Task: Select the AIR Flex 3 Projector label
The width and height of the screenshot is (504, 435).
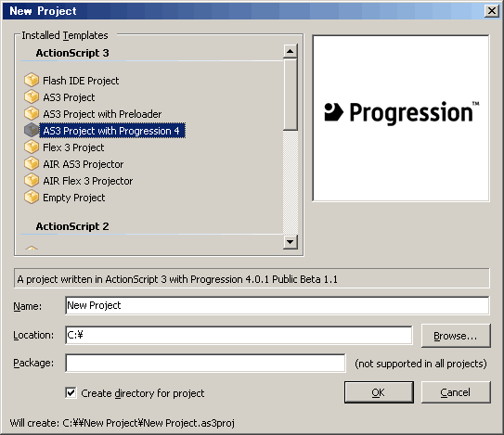Action: [x=87, y=181]
